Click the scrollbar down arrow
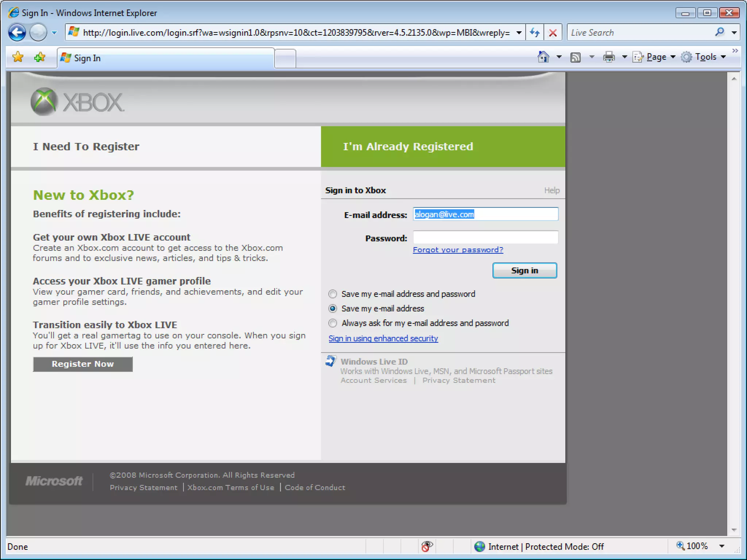This screenshot has width=747, height=560. [x=734, y=530]
